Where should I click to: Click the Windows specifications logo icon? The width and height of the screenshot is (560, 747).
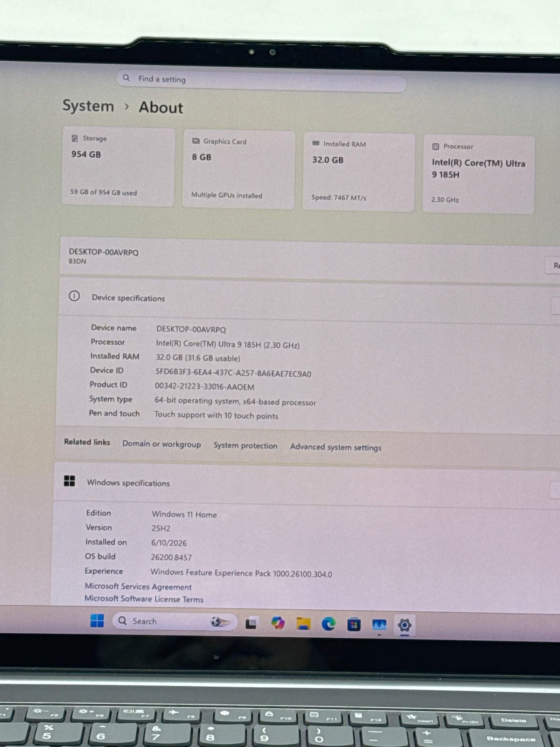[x=70, y=481]
